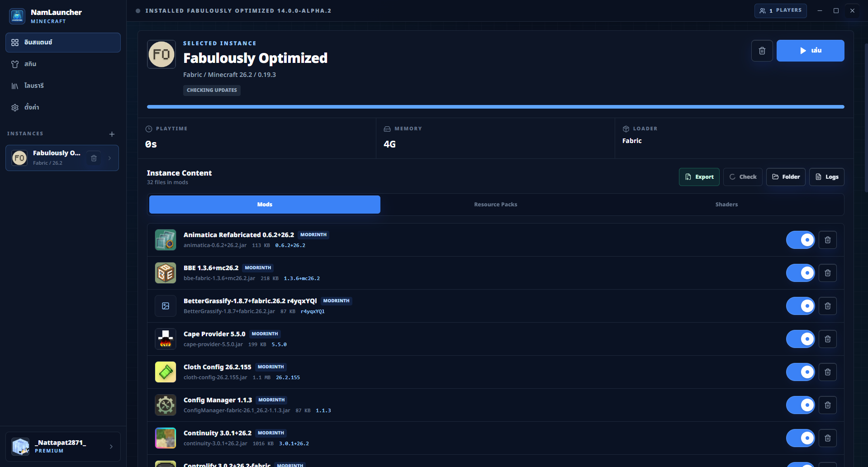This screenshot has width=868, height=467.
Task: Open the Library page in sidebar
Action: pyautogui.click(x=63, y=86)
